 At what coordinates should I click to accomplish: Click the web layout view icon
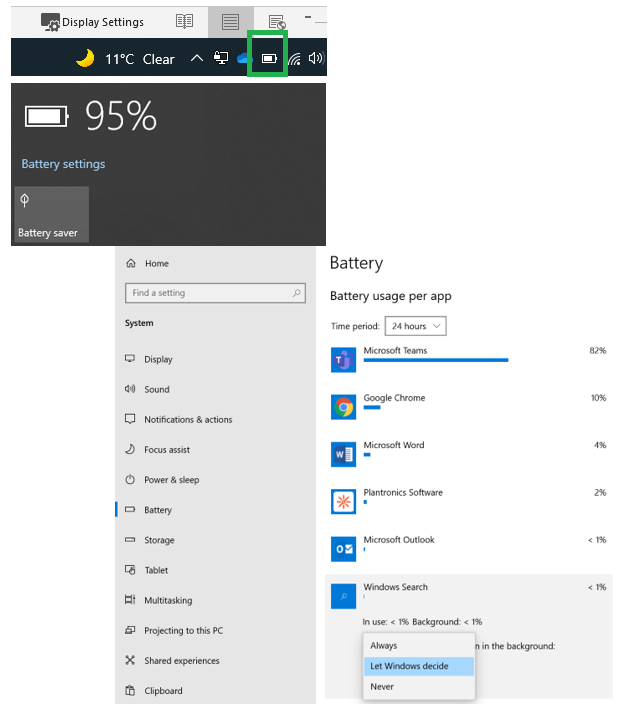(277, 22)
